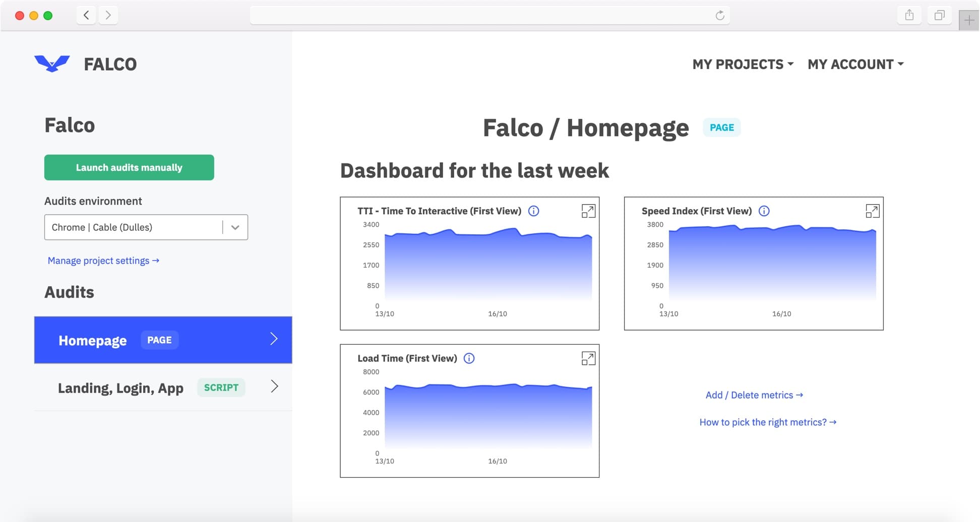Open the MY PROJECTS menu

point(743,64)
